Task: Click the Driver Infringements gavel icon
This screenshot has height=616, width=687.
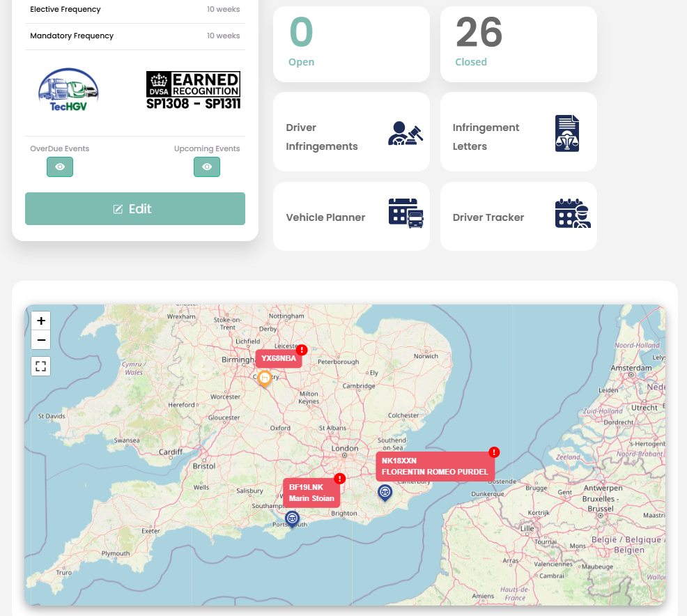Action: (x=406, y=134)
